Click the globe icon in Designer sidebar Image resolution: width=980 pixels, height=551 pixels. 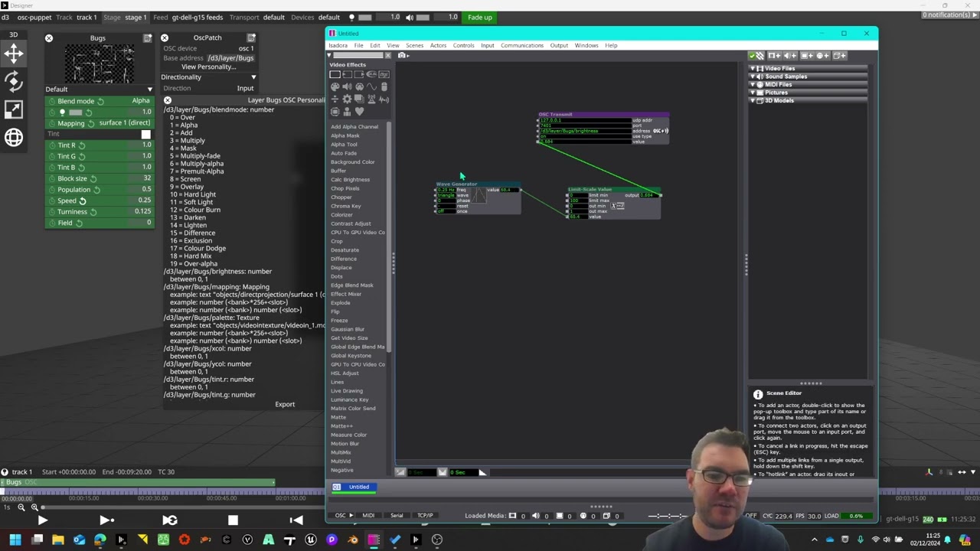click(x=14, y=137)
